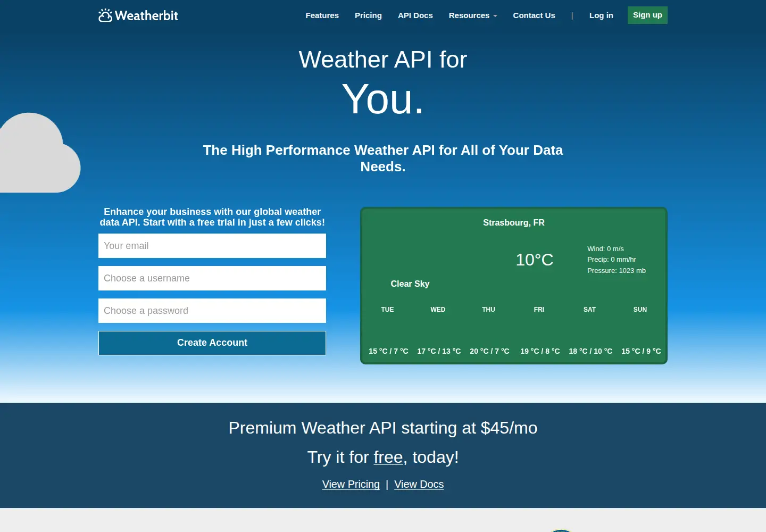Open the View Pricing link

pyautogui.click(x=351, y=484)
